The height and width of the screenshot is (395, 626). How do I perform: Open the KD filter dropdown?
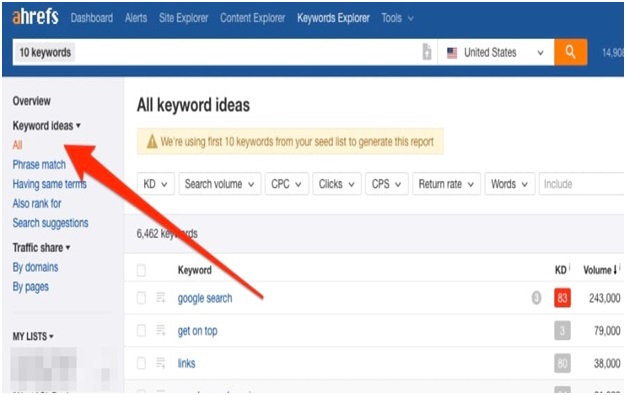156,184
